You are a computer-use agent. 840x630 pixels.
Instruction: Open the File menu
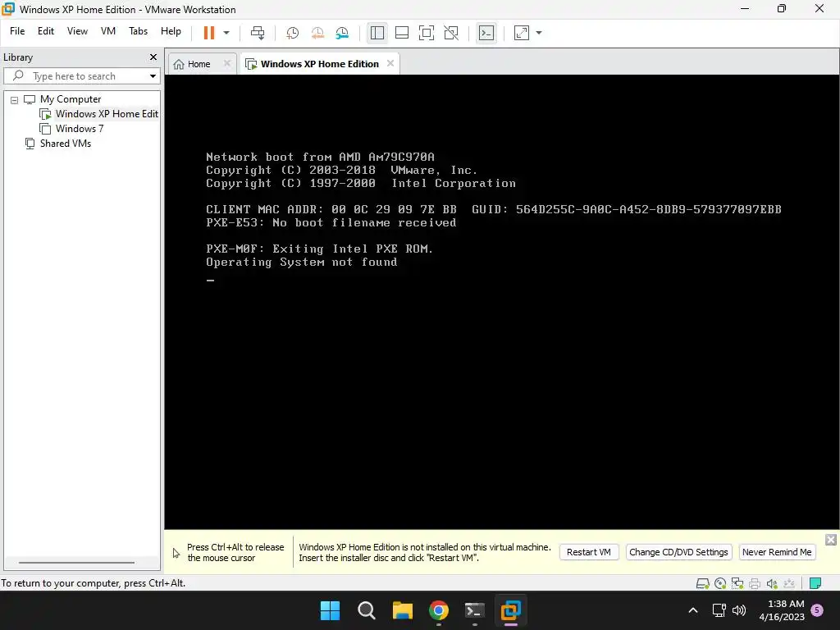tap(17, 31)
